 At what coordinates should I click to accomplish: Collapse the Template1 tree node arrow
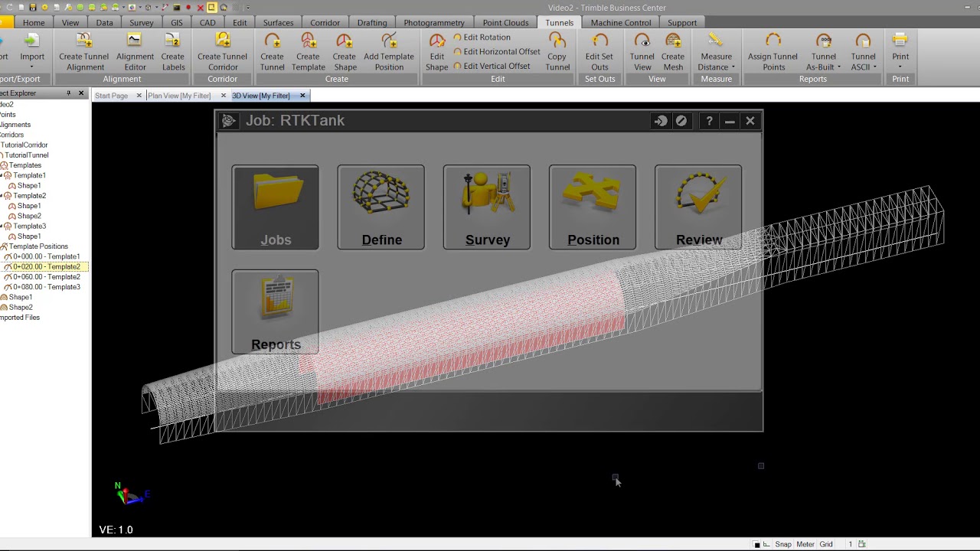pos(2,175)
